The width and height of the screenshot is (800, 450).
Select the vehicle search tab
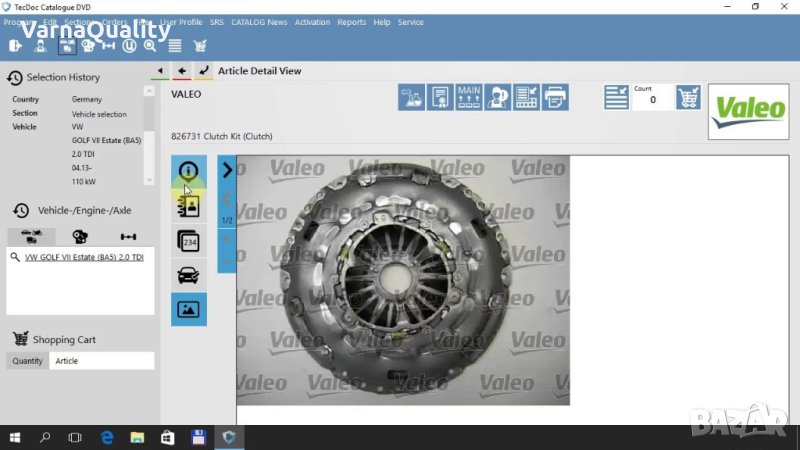(31, 237)
